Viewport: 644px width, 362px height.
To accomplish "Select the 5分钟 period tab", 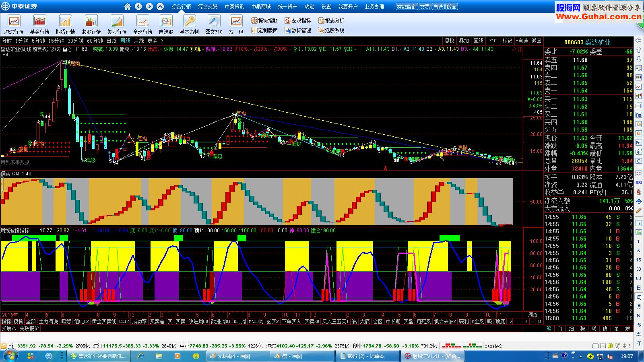I will click(38, 41).
